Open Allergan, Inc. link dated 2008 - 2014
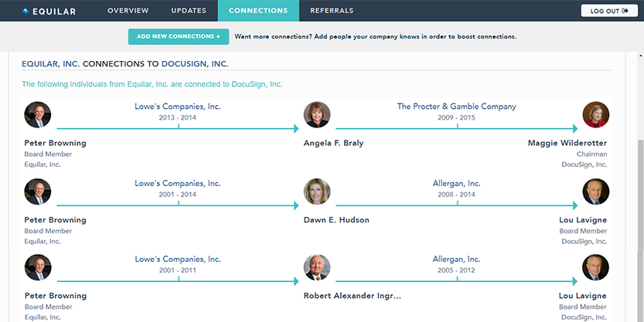The width and height of the screenshot is (644, 322). tap(456, 183)
